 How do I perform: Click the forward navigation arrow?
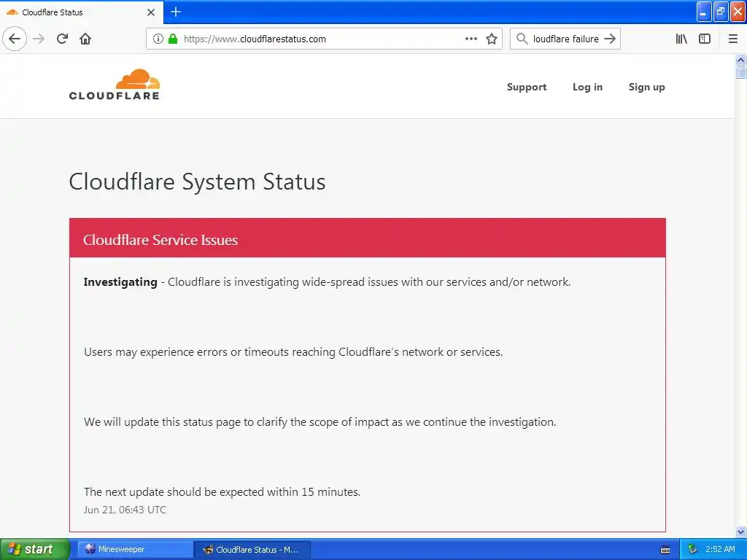[39, 39]
